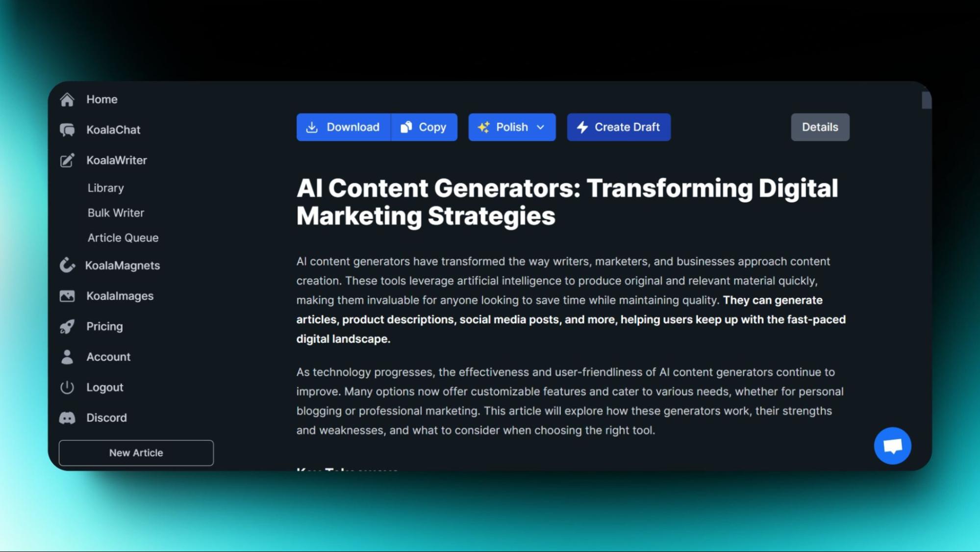Click New Article button
Screen dimensions: 980x552
click(x=135, y=452)
